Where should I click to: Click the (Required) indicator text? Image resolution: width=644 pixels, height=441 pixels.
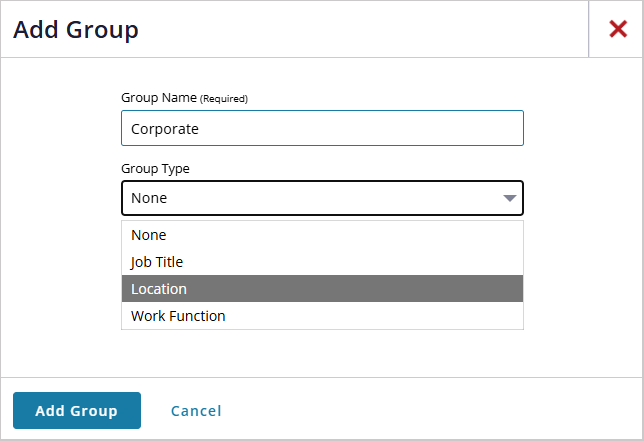tap(224, 99)
